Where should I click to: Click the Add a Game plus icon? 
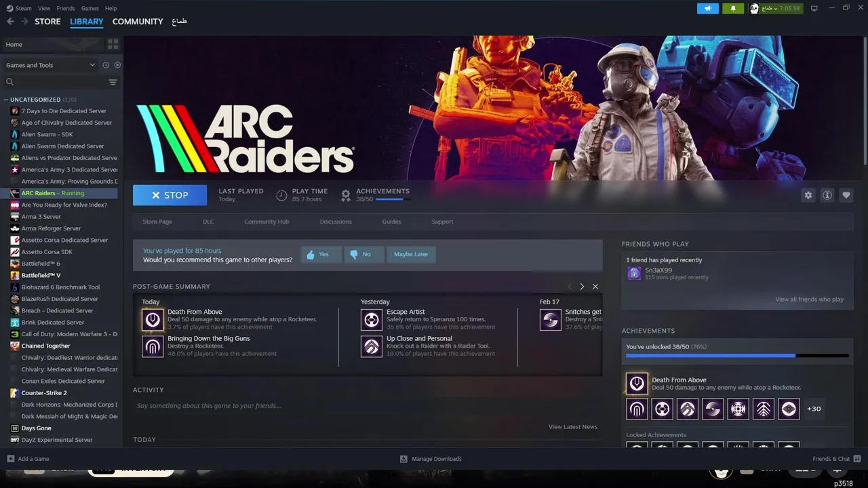click(x=10, y=459)
